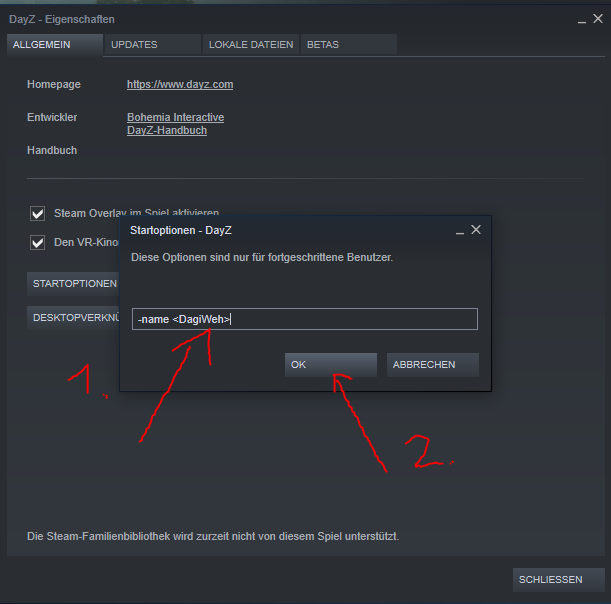Image resolution: width=611 pixels, height=604 pixels.
Task: Minimize the Startoptionen dialog
Action: point(459,230)
